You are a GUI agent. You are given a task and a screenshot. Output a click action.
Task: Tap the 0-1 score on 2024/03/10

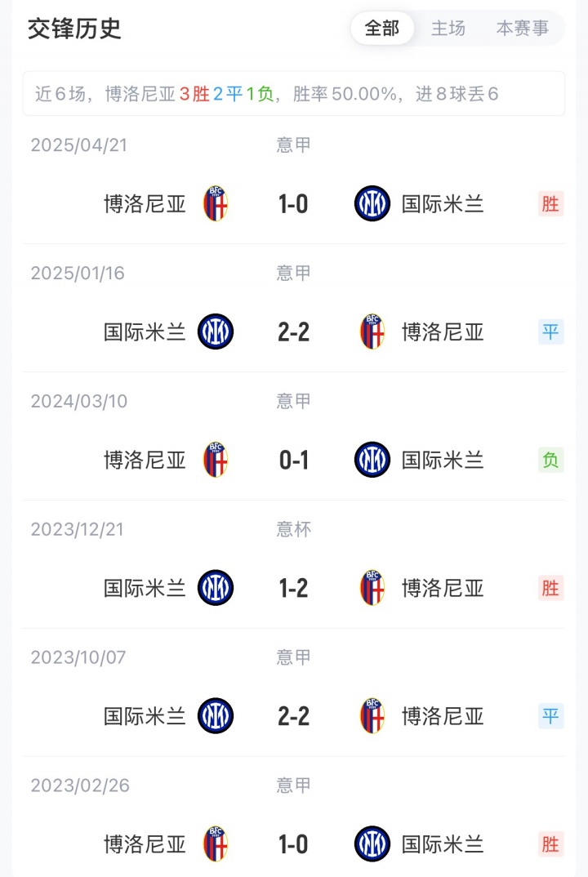(x=293, y=461)
